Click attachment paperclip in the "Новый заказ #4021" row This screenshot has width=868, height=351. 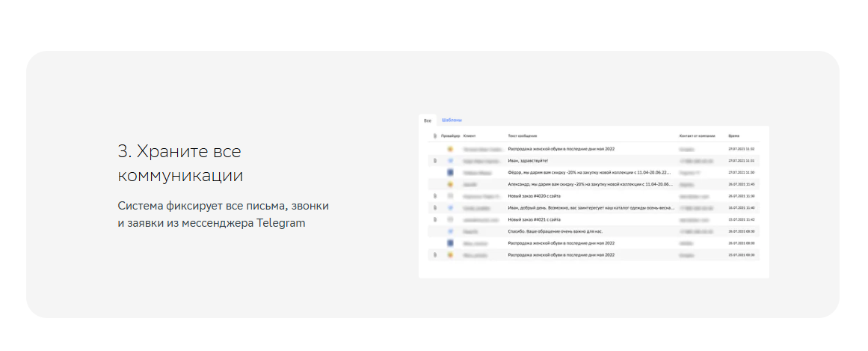pos(435,219)
